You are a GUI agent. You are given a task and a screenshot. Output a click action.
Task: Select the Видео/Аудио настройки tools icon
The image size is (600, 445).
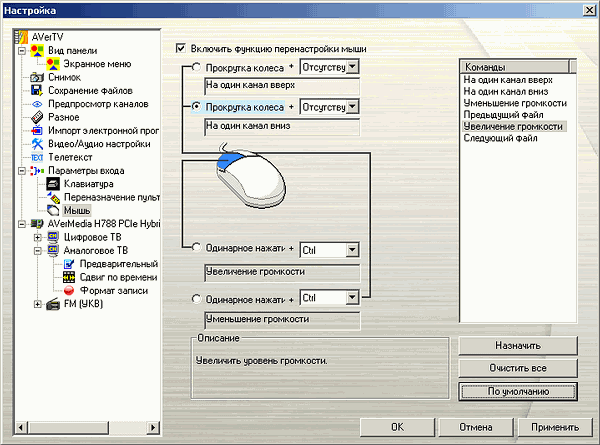[x=37, y=144]
